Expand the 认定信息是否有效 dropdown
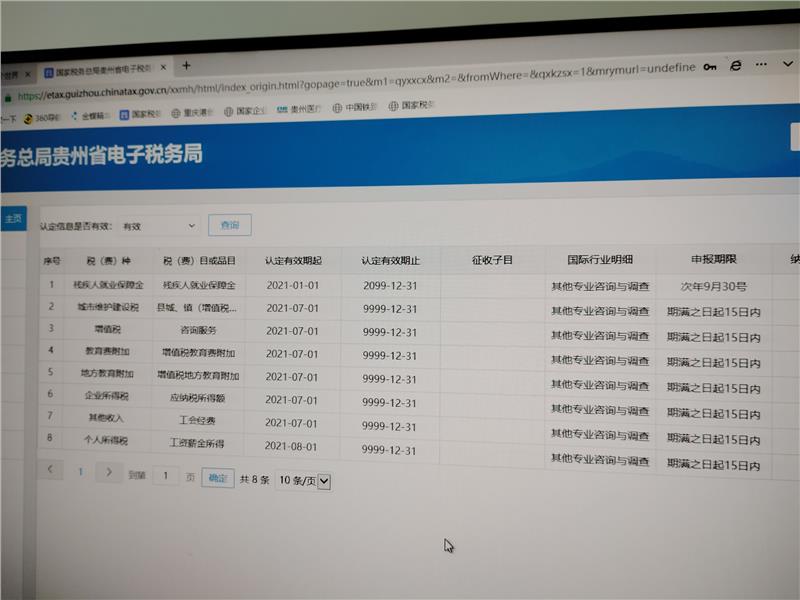Image resolution: width=800 pixels, height=600 pixels. [x=158, y=227]
